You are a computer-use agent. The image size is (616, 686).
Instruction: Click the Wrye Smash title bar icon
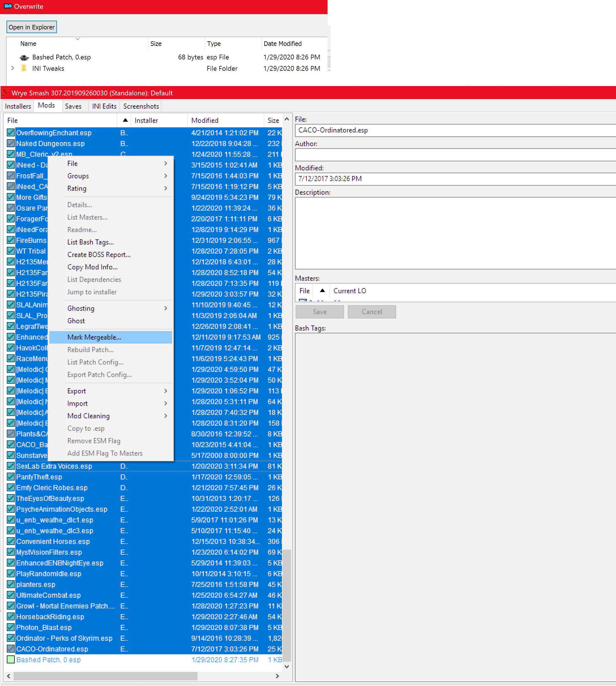[6, 93]
